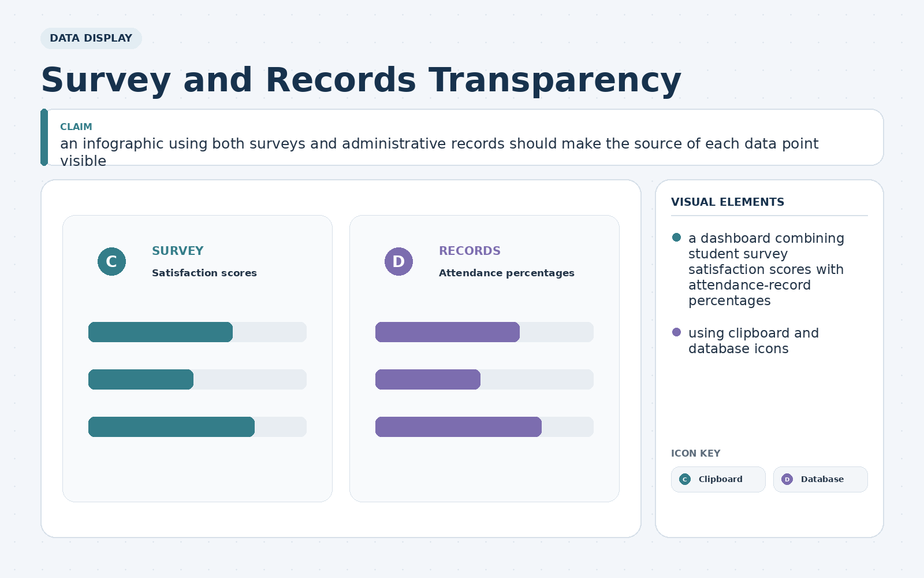
Task: Click the RECORDS card heading
Action: coord(470,251)
